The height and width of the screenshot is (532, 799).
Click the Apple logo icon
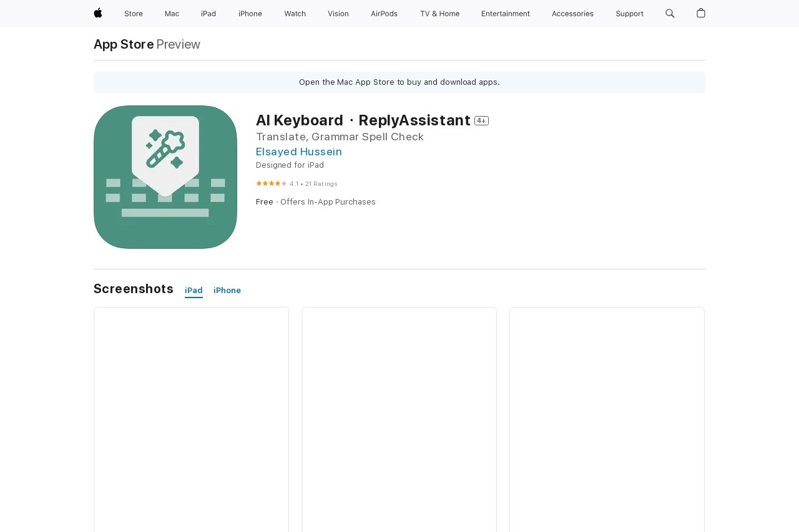pos(98,13)
